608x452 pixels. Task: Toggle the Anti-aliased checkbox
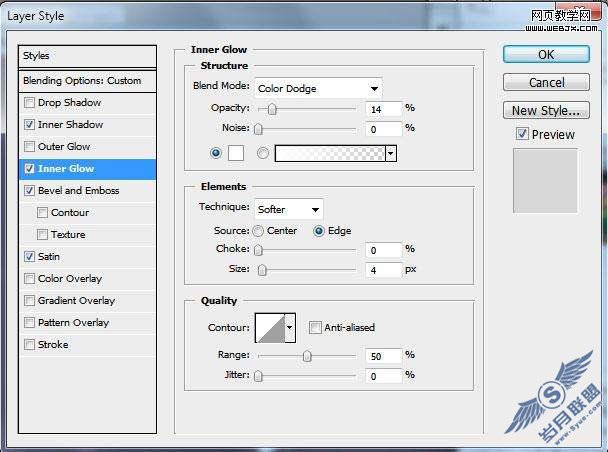point(315,328)
